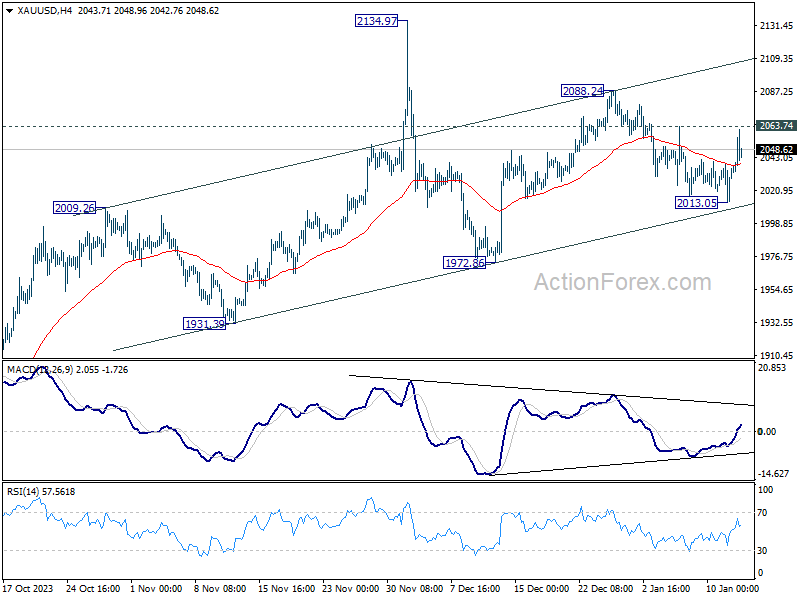Click the 1976.75 price axis value
Screen dimensions: 800x600
pos(776,257)
